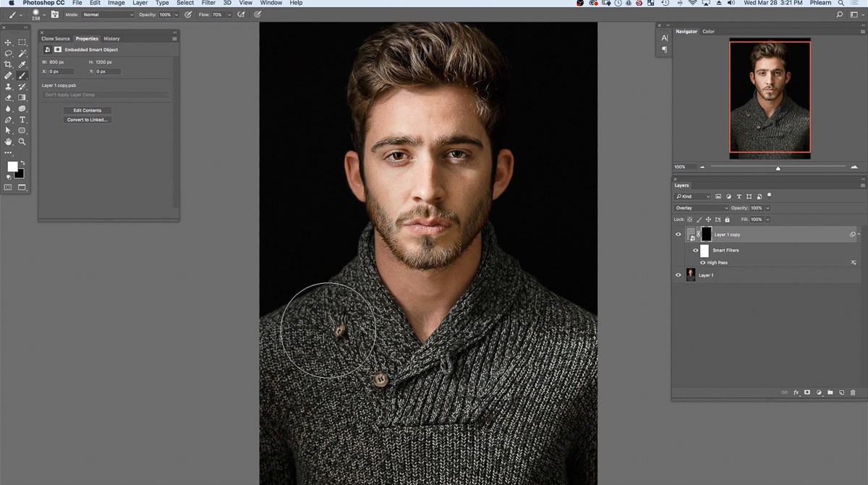868x485 pixels.
Task: Open the layer Opacity dropdown
Action: pos(767,208)
